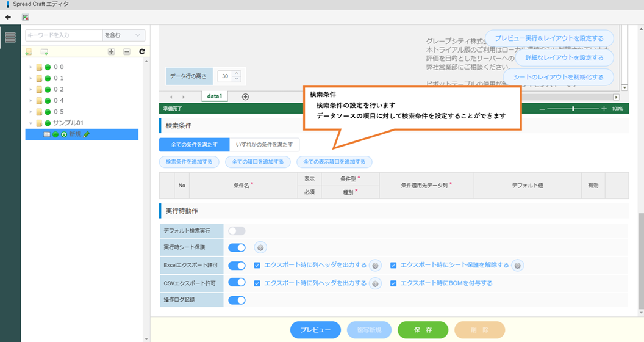644x342 pixels.
Task: Click the spreadsheet icon beside the back arrow
Action: click(x=26, y=17)
